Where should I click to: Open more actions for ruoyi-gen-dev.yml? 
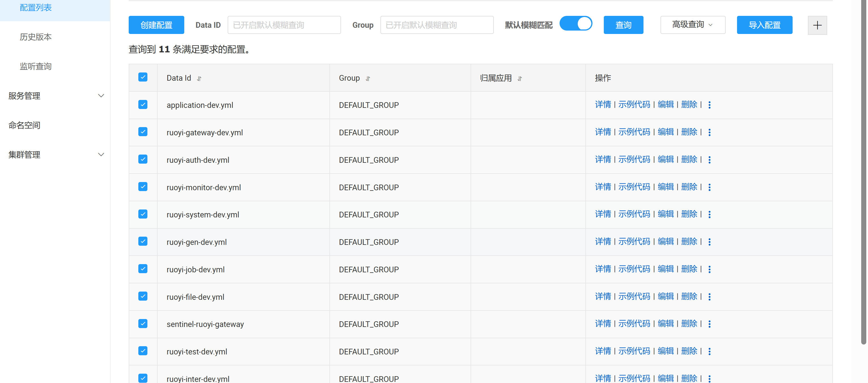tap(709, 242)
